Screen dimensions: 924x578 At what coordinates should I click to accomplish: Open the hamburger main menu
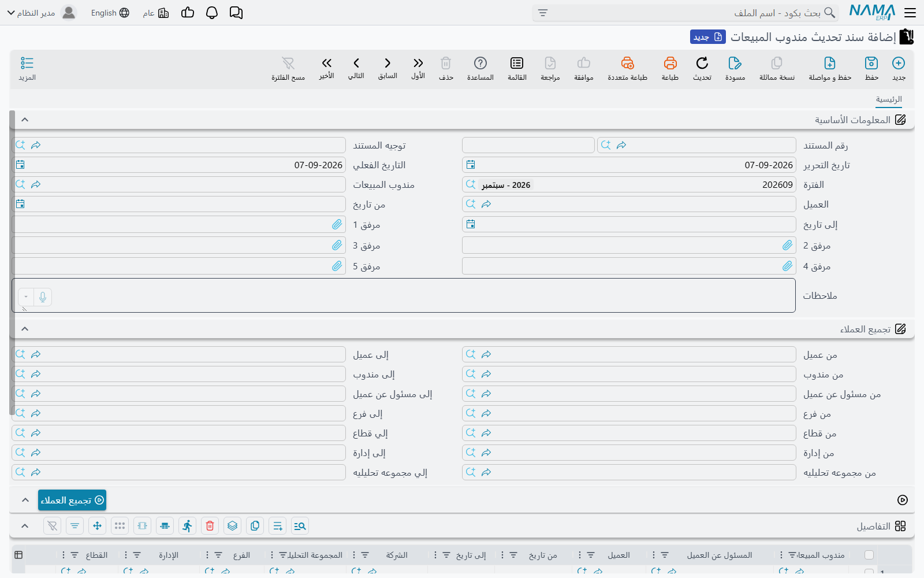[x=910, y=13]
